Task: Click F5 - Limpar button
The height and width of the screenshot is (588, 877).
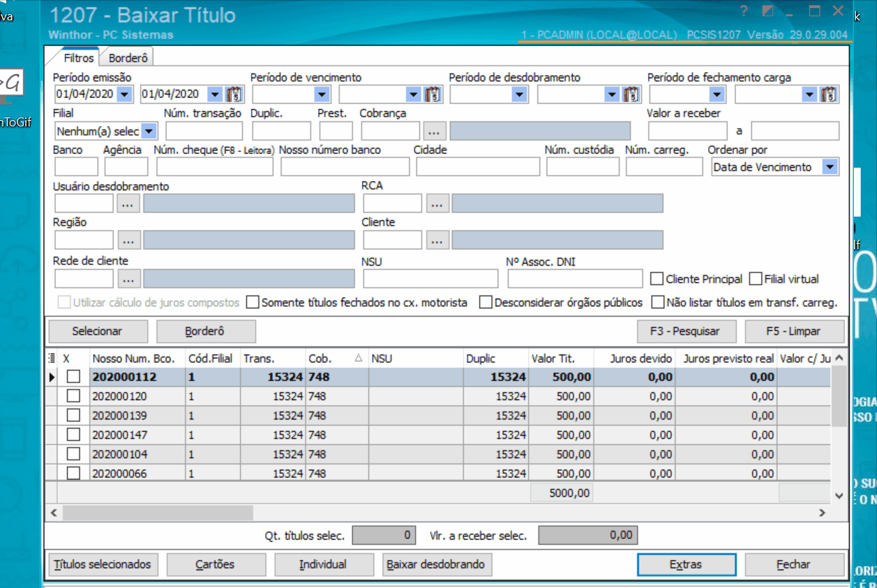Action: [x=794, y=331]
